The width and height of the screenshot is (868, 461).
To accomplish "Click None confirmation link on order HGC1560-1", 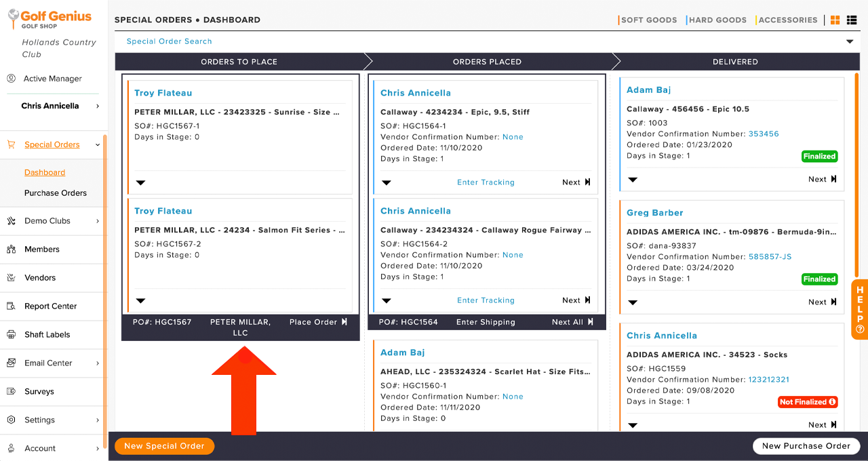I will coord(513,397).
